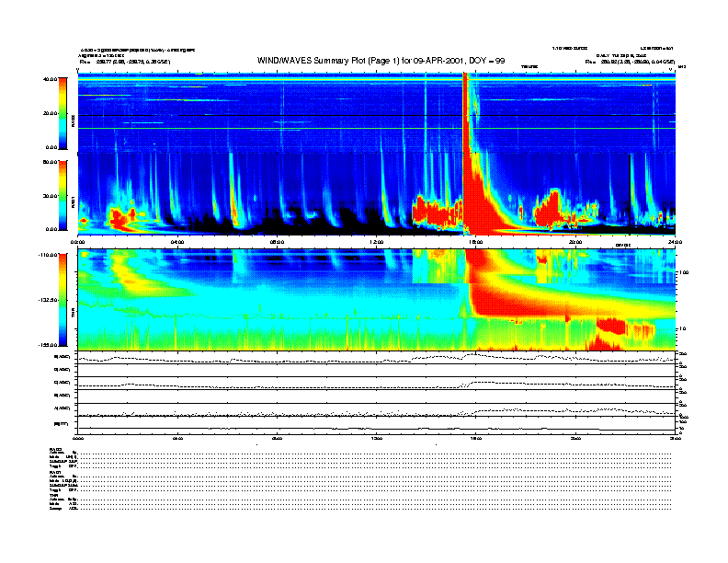Screen dimensions: 728x563
Task: Click 12:00 tick label under RAD1 spectrogram
Action: 377,242
